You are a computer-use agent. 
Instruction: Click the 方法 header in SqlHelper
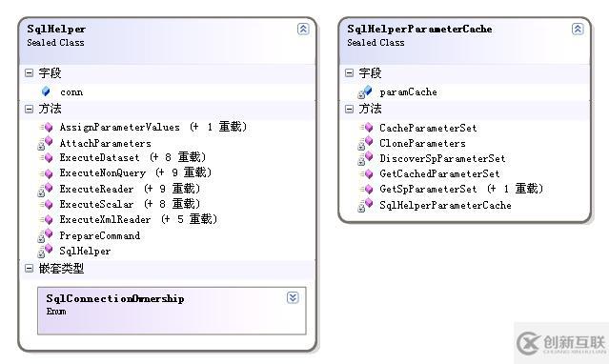click(x=50, y=109)
